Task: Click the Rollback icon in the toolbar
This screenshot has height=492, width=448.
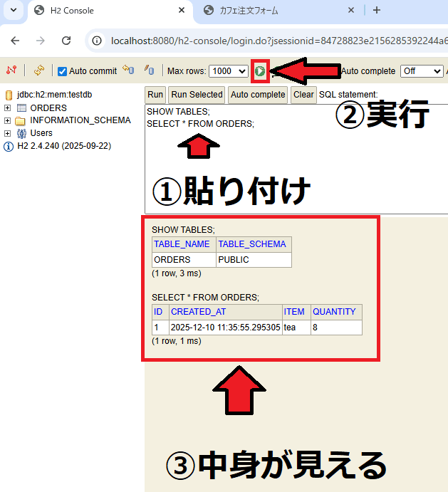Action: [x=127, y=70]
